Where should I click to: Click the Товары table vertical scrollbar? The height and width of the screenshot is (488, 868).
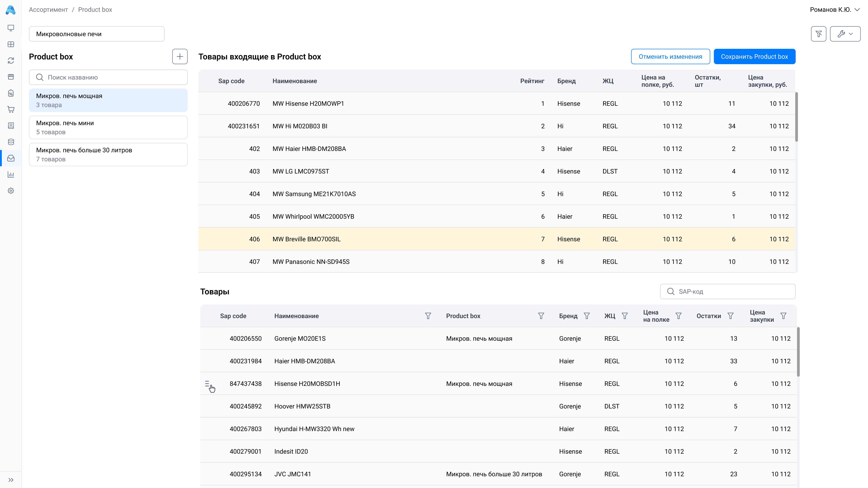(x=798, y=352)
